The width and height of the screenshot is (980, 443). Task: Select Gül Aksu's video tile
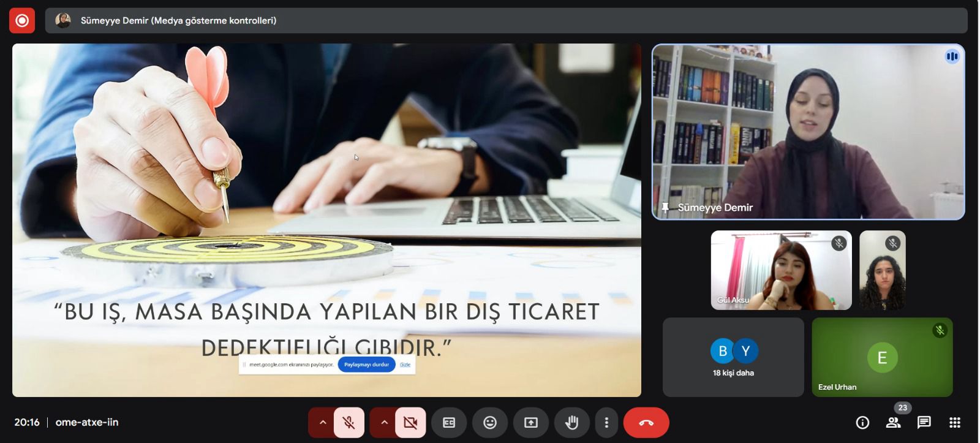point(781,270)
